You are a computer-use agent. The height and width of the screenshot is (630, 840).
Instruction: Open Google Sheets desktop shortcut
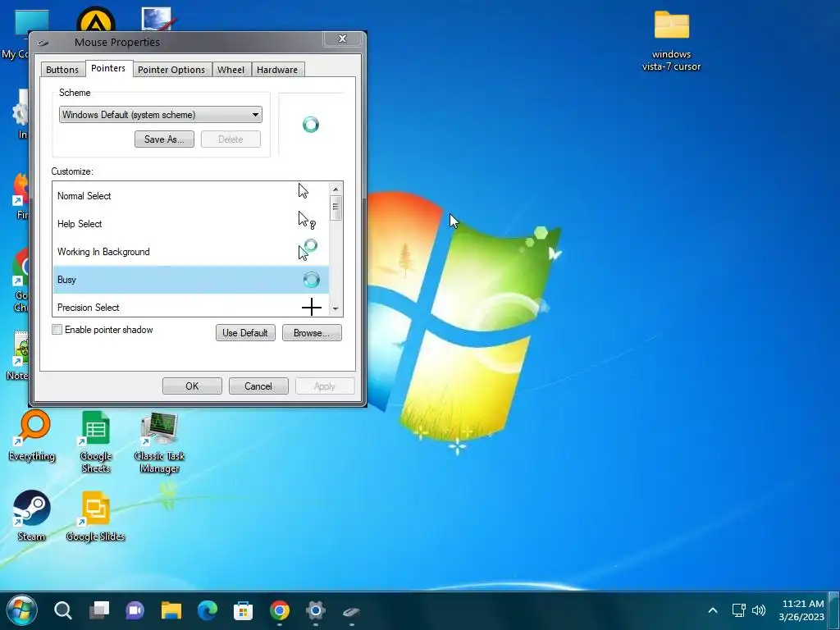point(96,442)
